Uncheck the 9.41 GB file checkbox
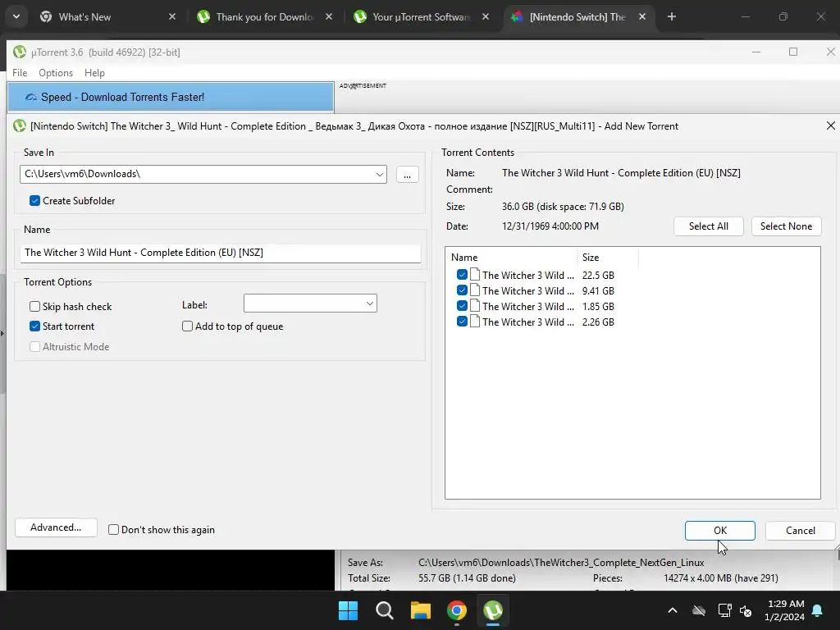The height and width of the screenshot is (630, 840). coord(462,290)
